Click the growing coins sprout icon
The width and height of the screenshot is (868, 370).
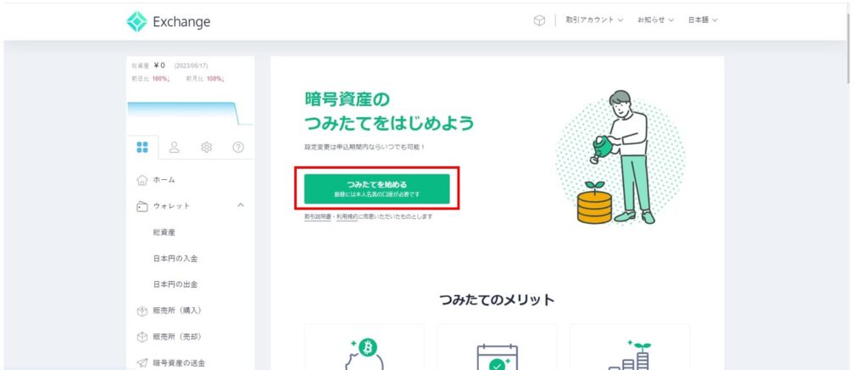(631, 355)
